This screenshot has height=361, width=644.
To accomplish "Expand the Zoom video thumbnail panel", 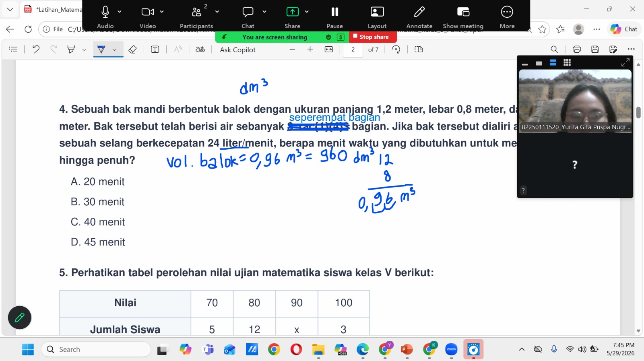I will 625,62.
